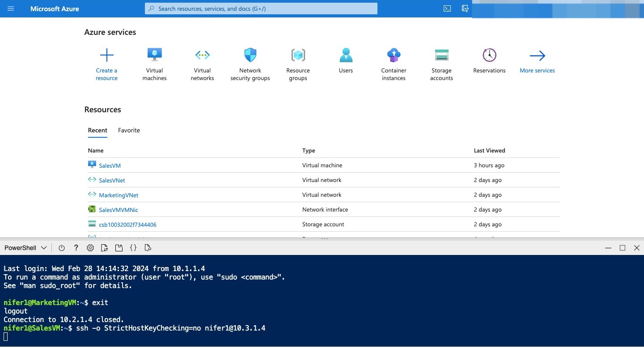Restart Cloud Shell with power icon
This screenshot has height=348, width=644.
[62, 248]
